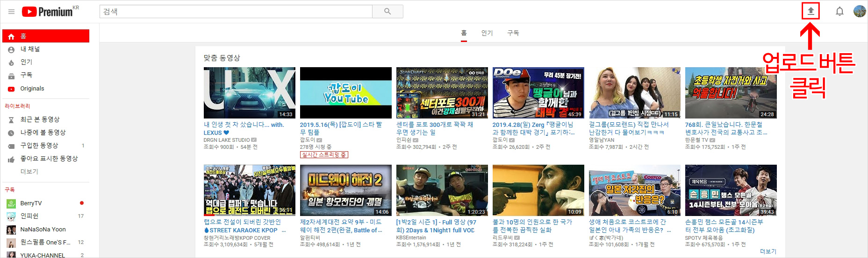868x258 pixels.
Task: Click the BerryTV channel avatar
Action: click(11, 203)
